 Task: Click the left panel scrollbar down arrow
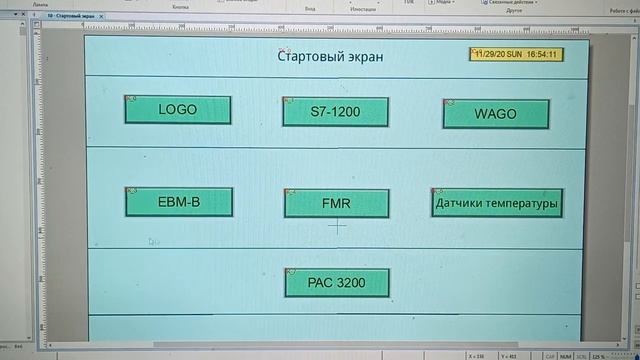pos(29,338)
